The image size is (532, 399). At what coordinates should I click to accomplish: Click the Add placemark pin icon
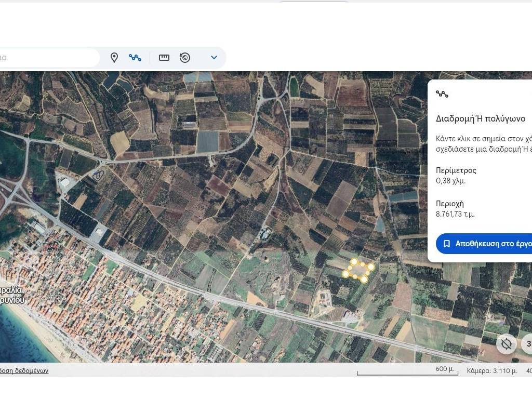114,58
